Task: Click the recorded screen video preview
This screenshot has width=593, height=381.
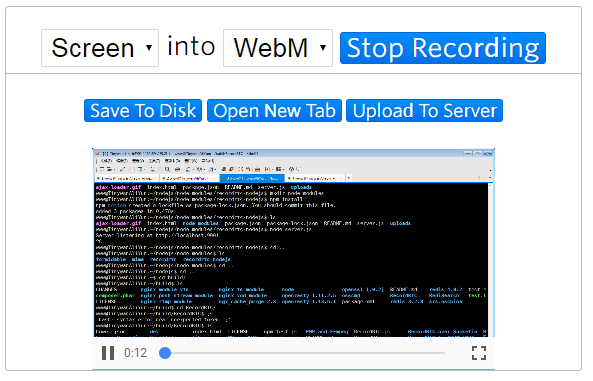Action: (x=293, y=243)
